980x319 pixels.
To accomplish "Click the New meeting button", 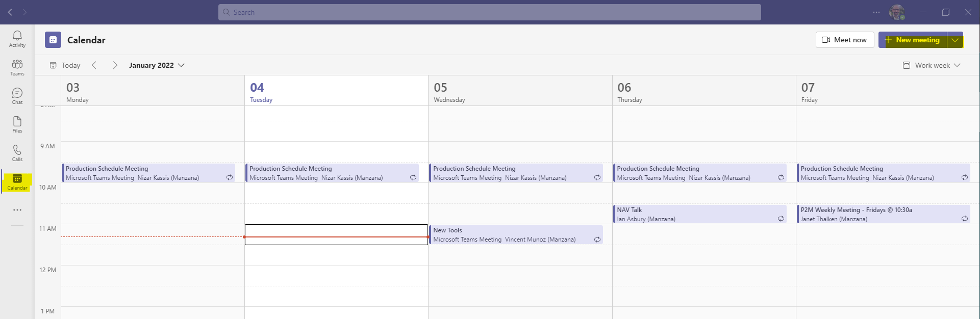I will (x=913, y=40).
